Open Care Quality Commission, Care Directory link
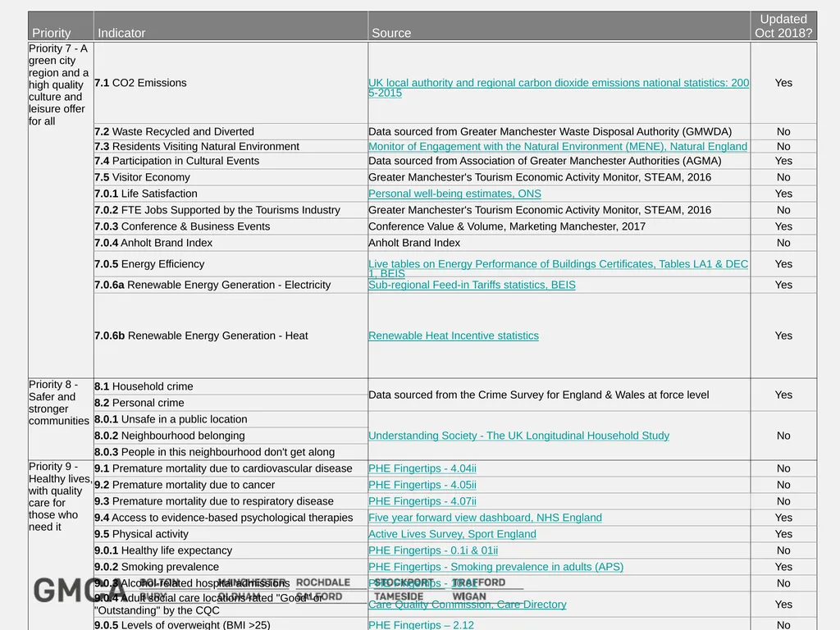This screenshot has height=630, width=840. [467, 605]
